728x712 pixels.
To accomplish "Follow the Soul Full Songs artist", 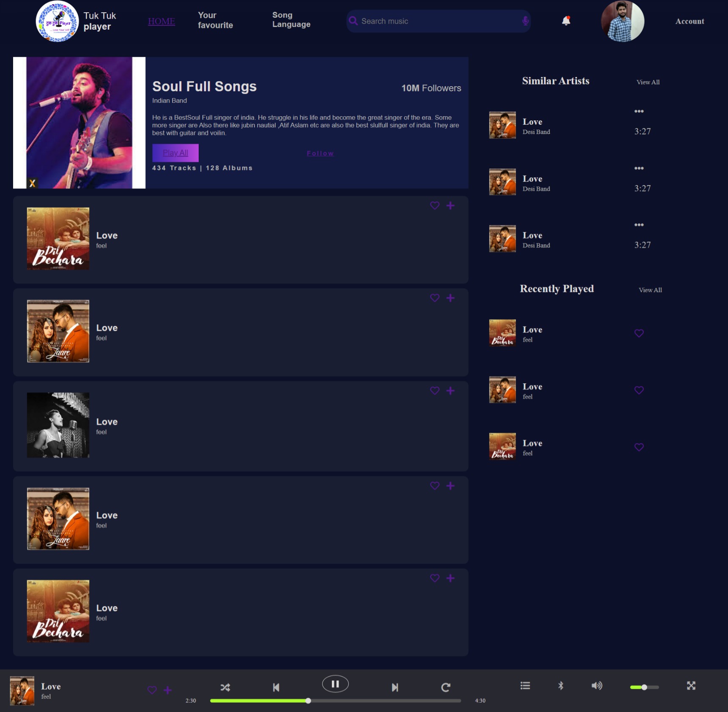I will pyautogui.click(x=320, y=153).
